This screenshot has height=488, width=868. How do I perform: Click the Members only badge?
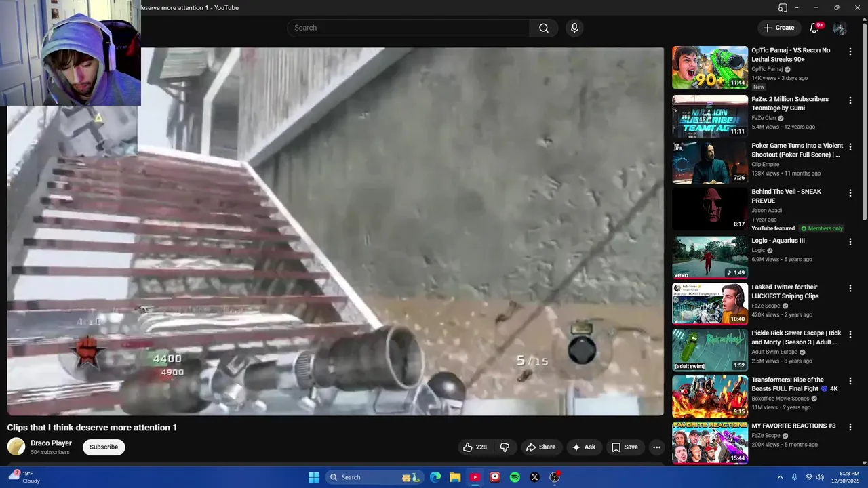[822, 228]
